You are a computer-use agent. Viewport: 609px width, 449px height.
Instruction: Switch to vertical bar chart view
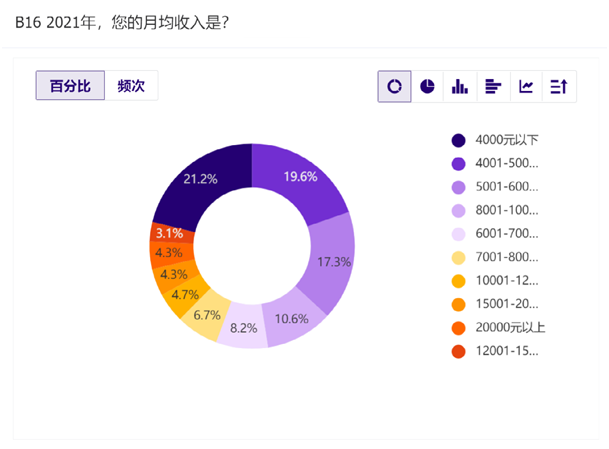pyautogui.click(x=460, y=87)
